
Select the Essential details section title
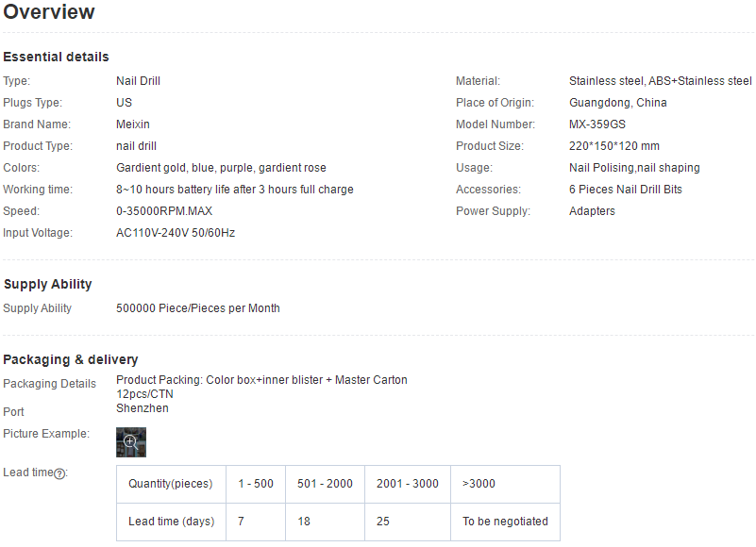point(56,57)
